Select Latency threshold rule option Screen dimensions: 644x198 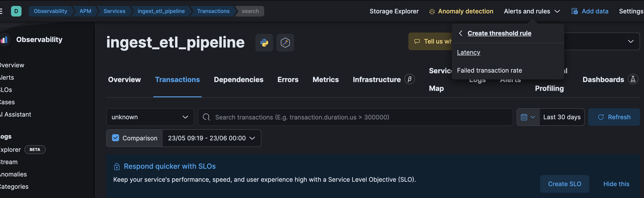468,52
